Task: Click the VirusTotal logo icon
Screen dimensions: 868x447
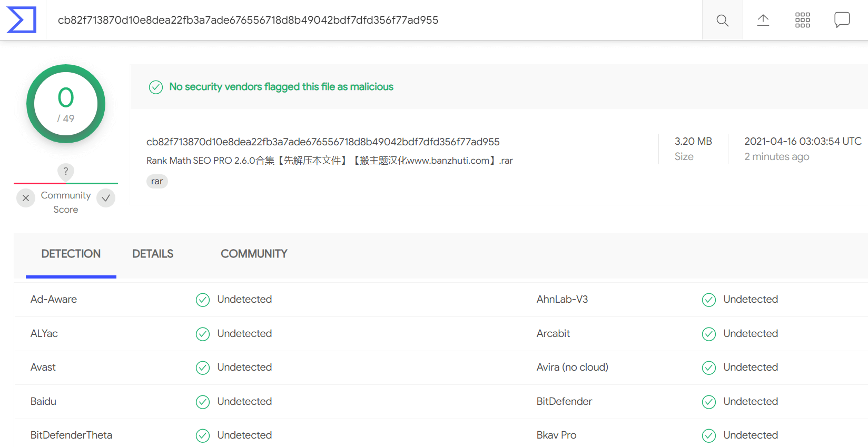Action: [x=22, y=20]
